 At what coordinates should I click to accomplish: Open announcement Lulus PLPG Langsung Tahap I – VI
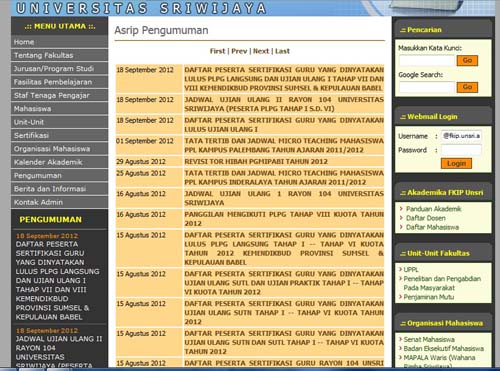click(284, 249)
